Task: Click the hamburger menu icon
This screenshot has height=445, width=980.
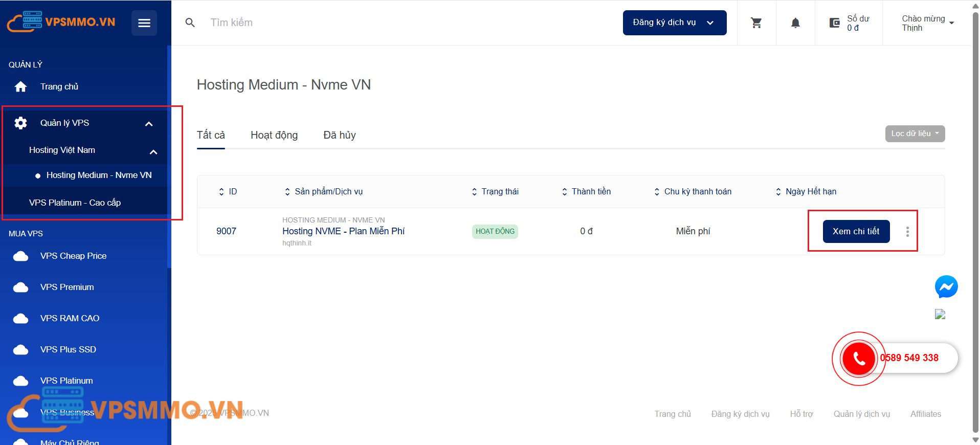Action: click(144, 23)
